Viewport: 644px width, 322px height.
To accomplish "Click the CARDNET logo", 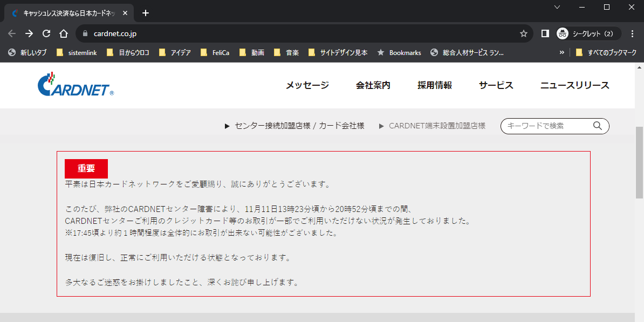I will (x=75, y=85).
